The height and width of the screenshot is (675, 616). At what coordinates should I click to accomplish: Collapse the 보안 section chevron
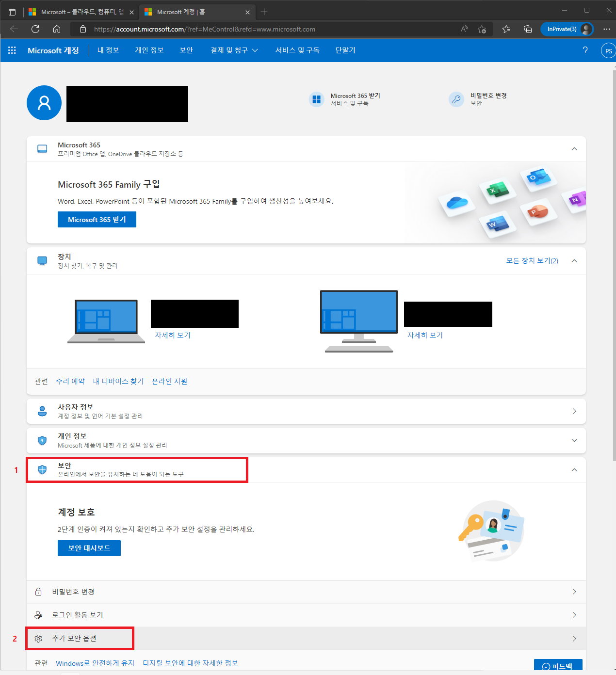(x=574, y=469)
